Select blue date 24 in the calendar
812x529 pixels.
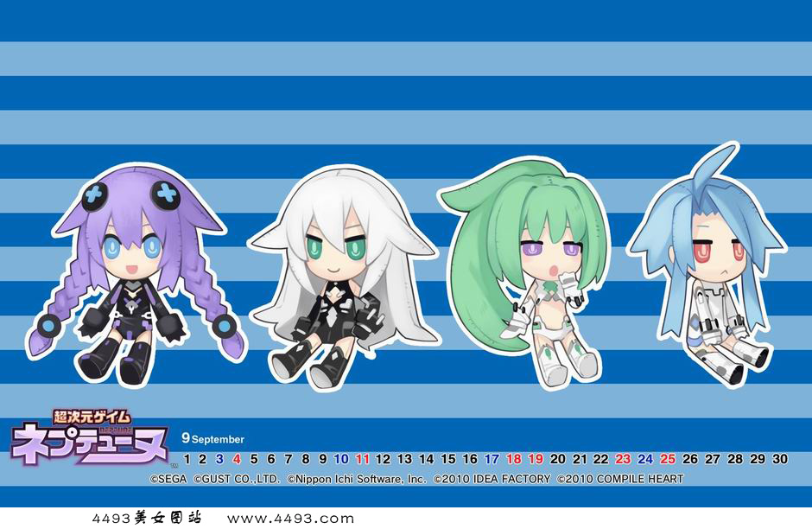tap(645, 459)
